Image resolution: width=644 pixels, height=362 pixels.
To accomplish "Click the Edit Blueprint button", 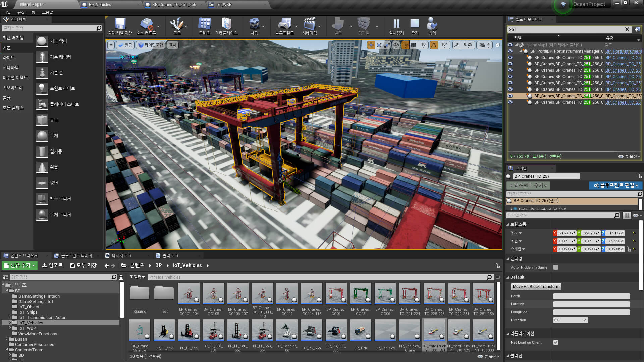I will [x=616, y=185].
